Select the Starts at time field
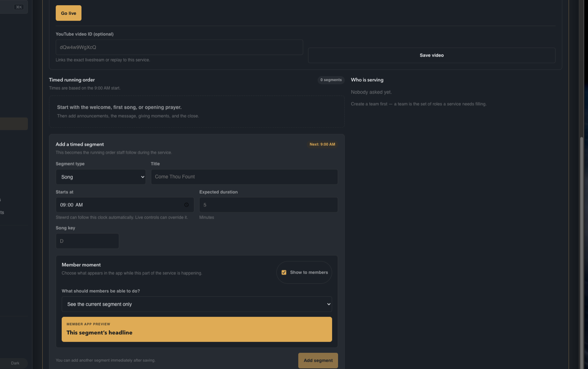588x369 pixels. tap(125, 205)
